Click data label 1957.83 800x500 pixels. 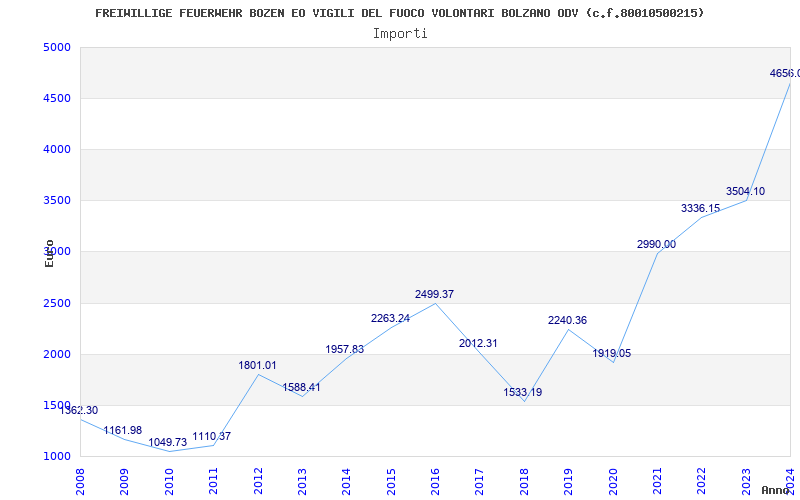345,349
